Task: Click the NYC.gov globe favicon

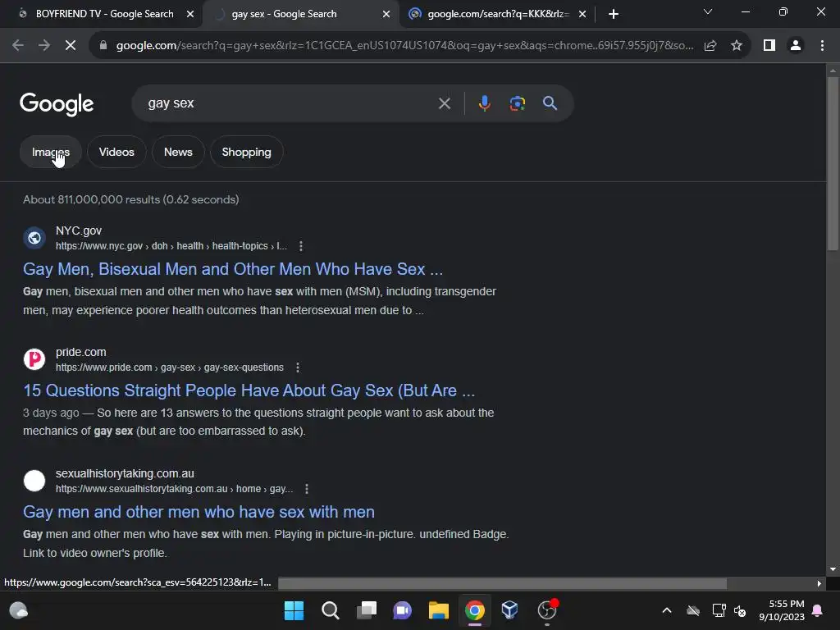Action: (34, 238)
